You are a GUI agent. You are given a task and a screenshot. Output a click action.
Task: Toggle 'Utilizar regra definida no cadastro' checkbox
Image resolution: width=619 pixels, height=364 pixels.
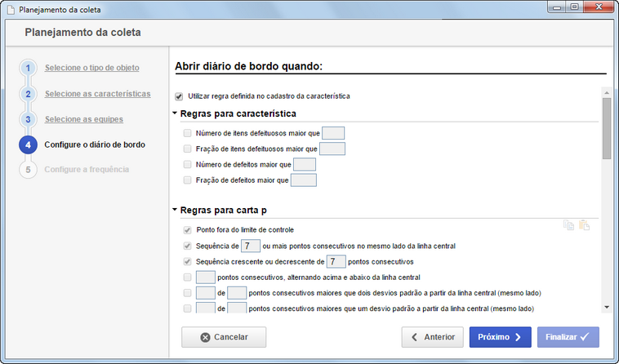pos(179,96)
